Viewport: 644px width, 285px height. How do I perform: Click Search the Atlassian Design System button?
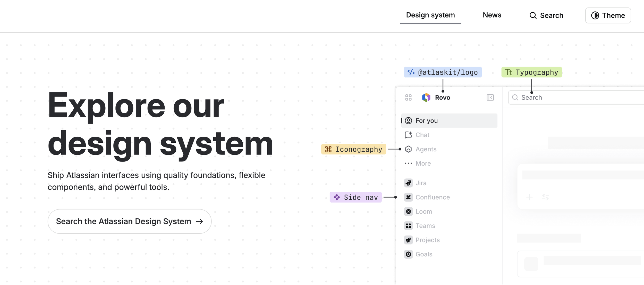(x=129, y=221)
